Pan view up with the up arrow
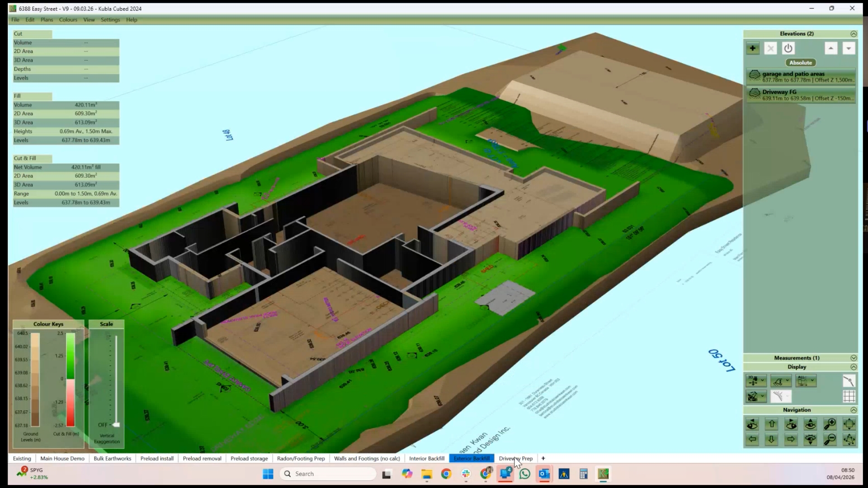The width and height of the screenshot is (868, 488). [772, 424]
